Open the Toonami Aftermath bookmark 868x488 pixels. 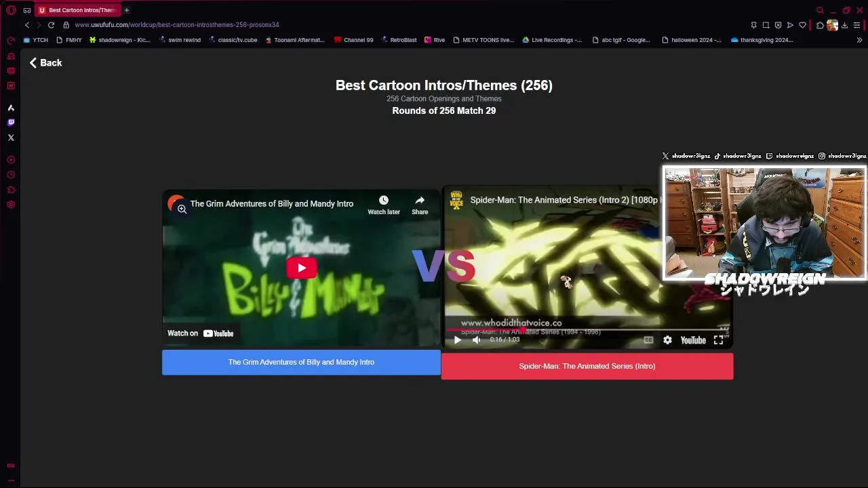pos(295,40)
